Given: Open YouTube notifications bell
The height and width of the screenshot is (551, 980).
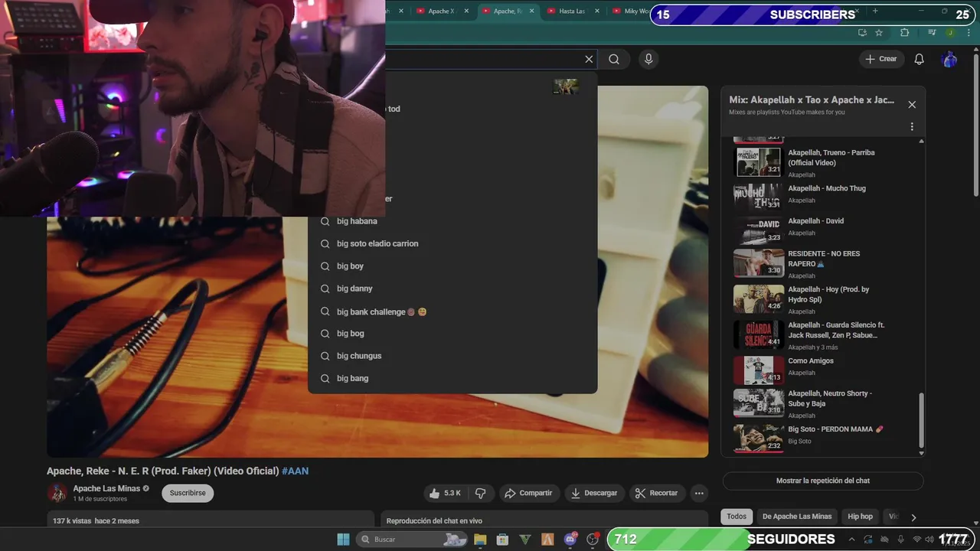Looking at the screenshot, I should (920, 59).
